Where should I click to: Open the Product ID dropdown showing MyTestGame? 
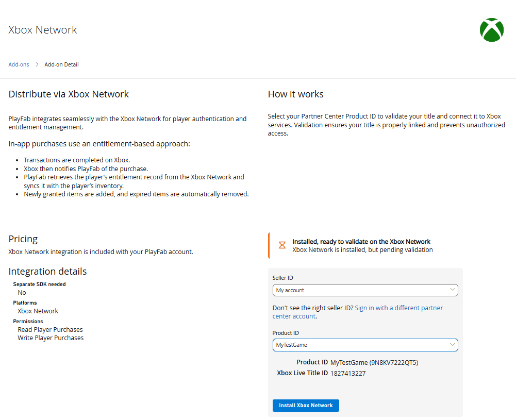365,345
